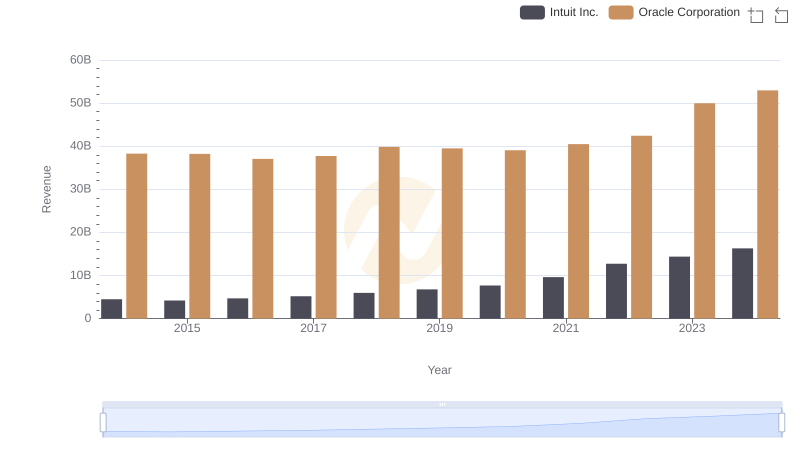Click the 2021 x-axis label
This screenshot has width=800, height=461.
tap(566, 328)
